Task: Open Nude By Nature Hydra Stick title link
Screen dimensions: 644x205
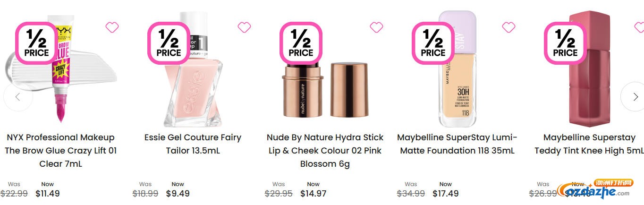Action: tap(325, 151)
